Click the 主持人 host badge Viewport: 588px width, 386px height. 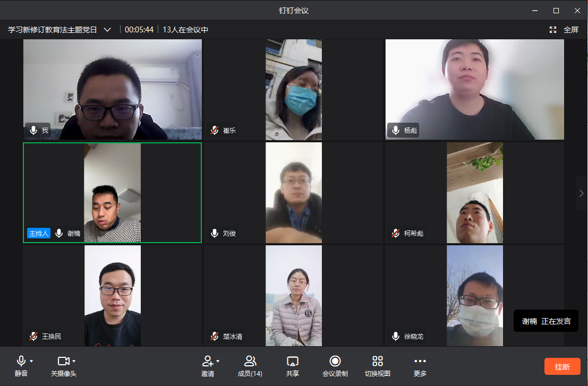tap(39, 233)
